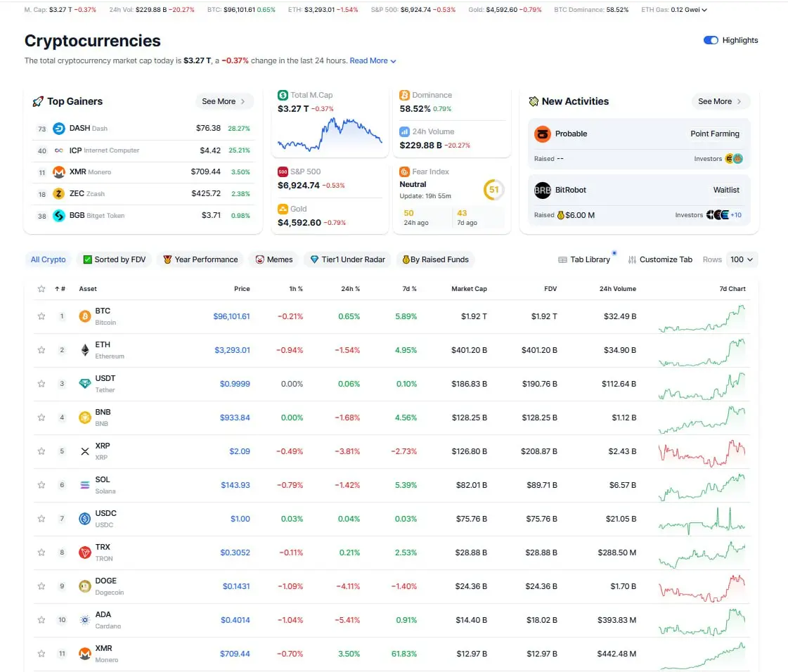Star BNB as a favorite
The image size is (788, 672).
pos(41,417)
